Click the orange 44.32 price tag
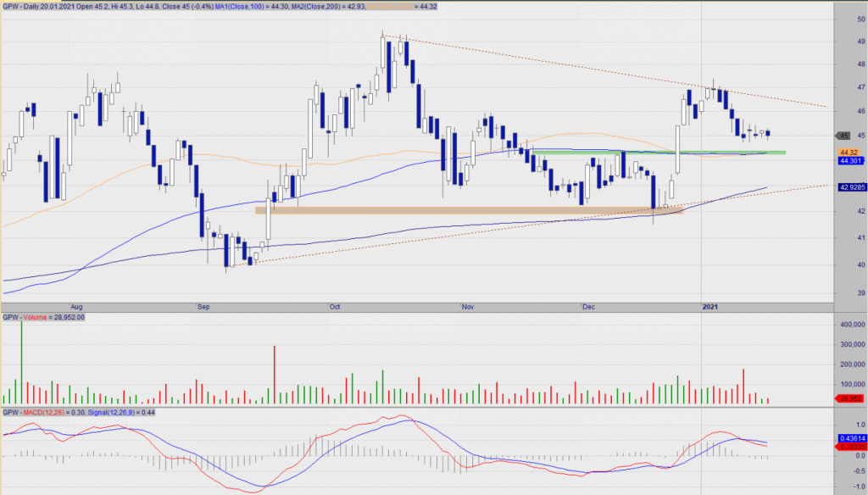868x495 pixels. pyautogui.click(x=849, y=151)
